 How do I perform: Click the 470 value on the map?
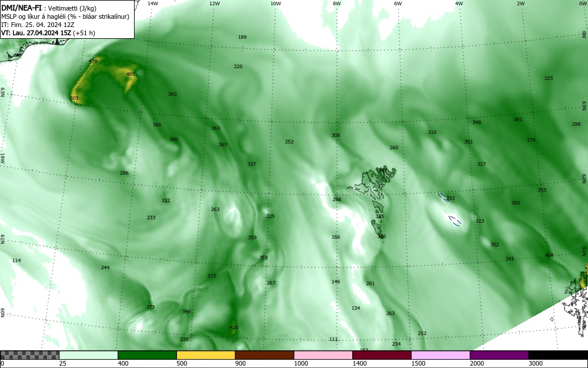[93, 61]
